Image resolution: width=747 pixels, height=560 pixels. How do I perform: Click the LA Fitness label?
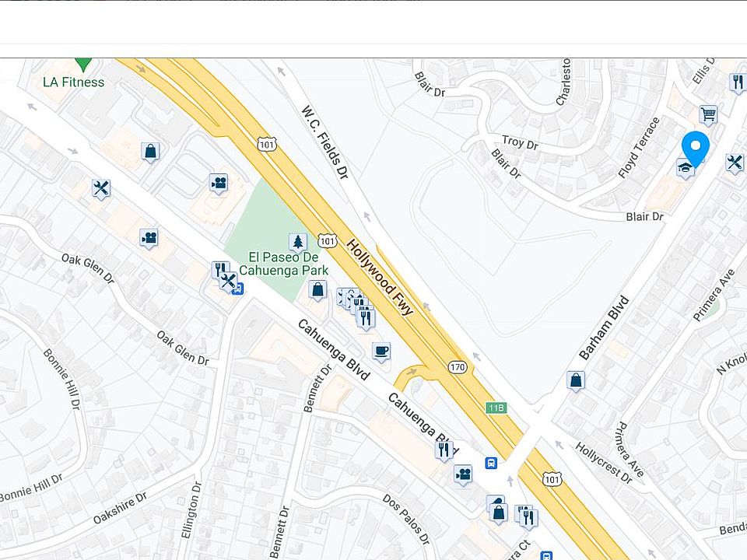[73, 82]
